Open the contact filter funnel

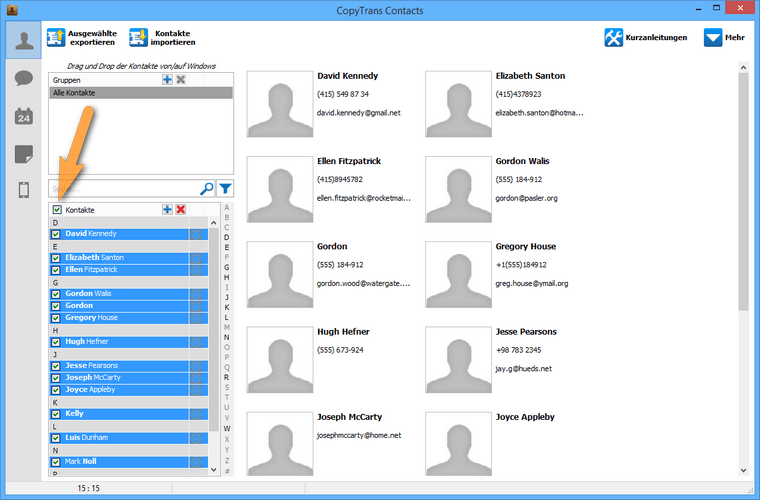tap(225, 188)
